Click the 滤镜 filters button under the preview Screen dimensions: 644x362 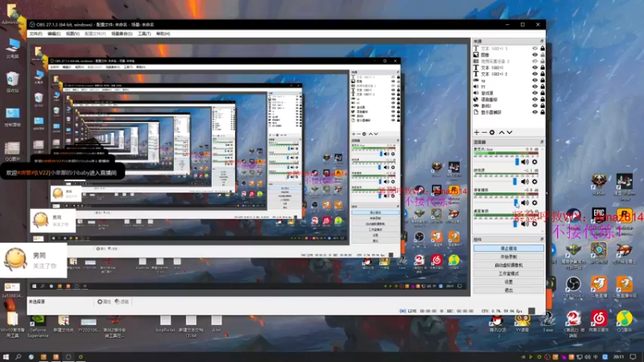coord(122,302)
